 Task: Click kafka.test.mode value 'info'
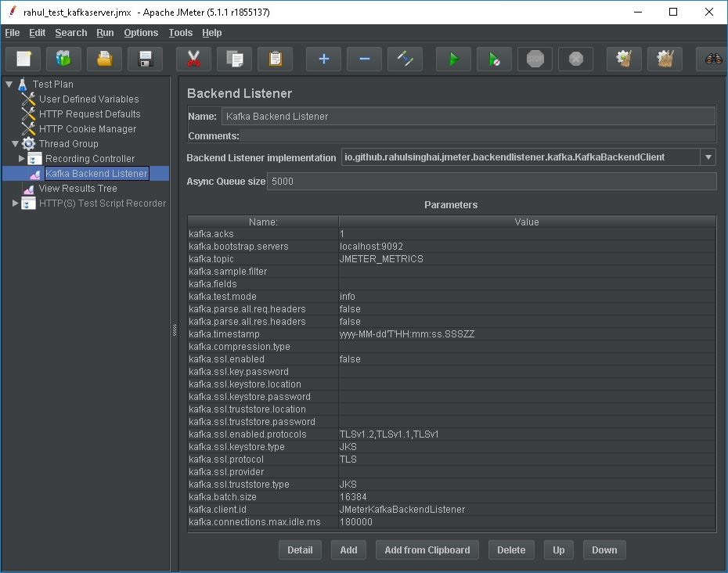(527, 297)
